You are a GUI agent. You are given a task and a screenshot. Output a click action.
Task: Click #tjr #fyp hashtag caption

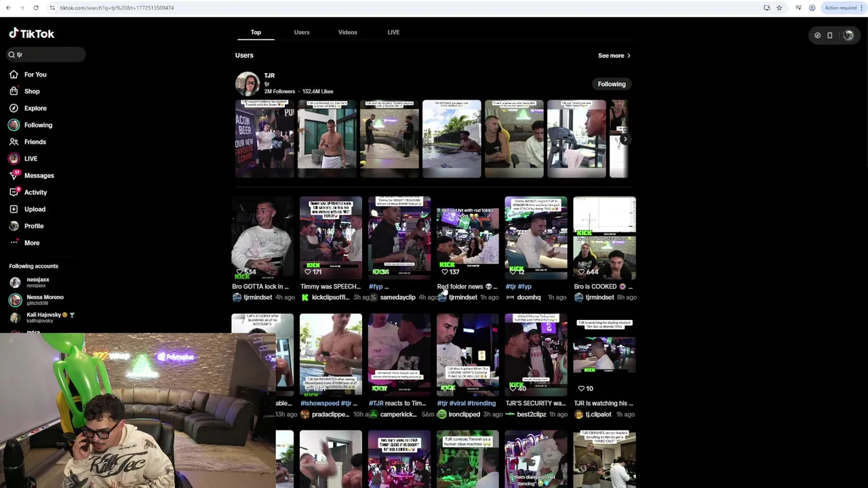pos(518,287)
